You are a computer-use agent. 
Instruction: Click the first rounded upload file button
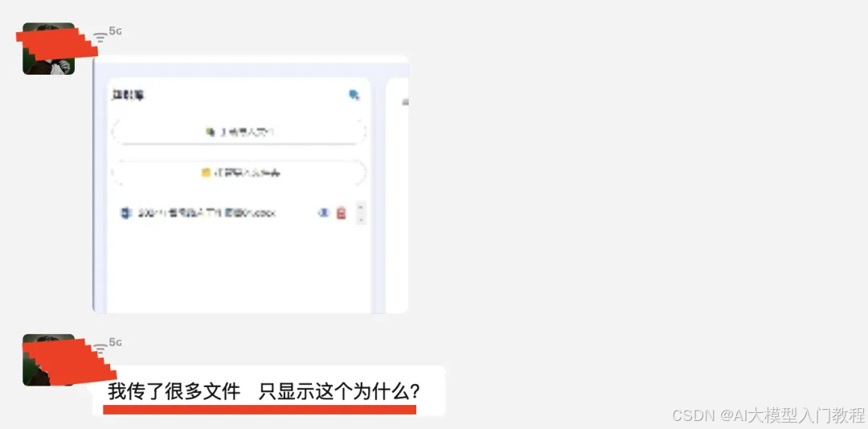point(240,133)
